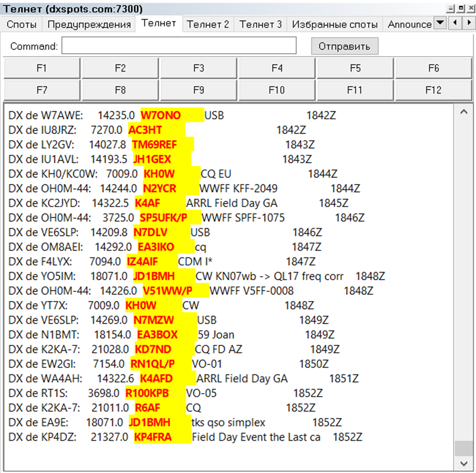Image resolution: width=476 pixels, height=473 pixels.
Task: Select callsign K4AFD
Action: pyautogui.click(x=156, y=379)
